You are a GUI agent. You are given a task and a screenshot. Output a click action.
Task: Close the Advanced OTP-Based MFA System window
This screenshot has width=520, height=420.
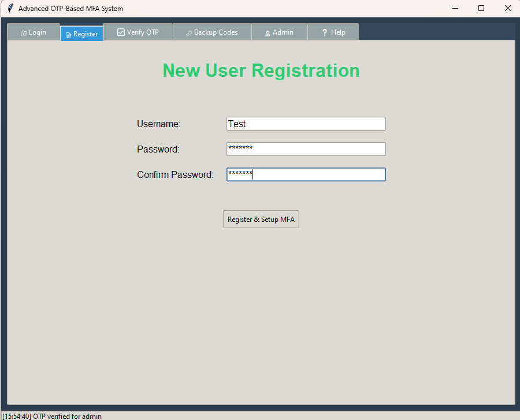click(x=507, y=9)
